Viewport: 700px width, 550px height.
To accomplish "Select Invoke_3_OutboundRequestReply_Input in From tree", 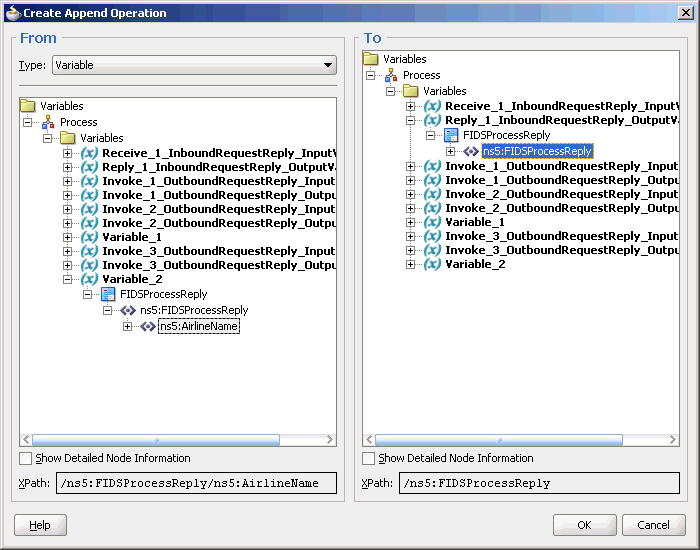I will click(219, 251).
